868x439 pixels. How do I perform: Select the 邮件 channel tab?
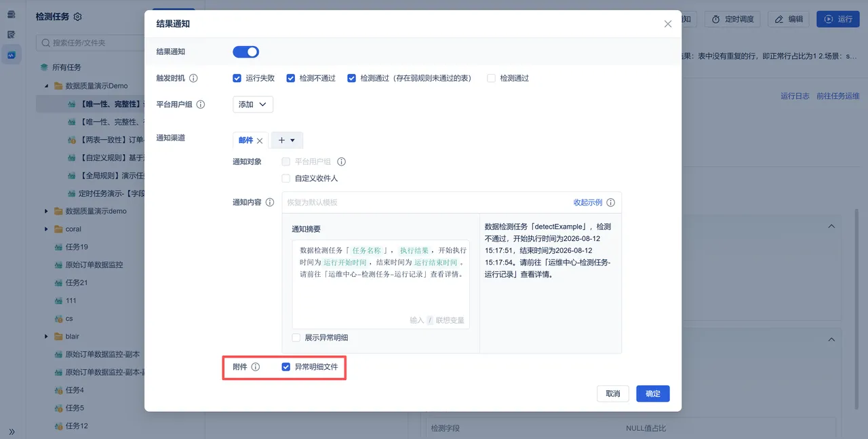(245, 140)
